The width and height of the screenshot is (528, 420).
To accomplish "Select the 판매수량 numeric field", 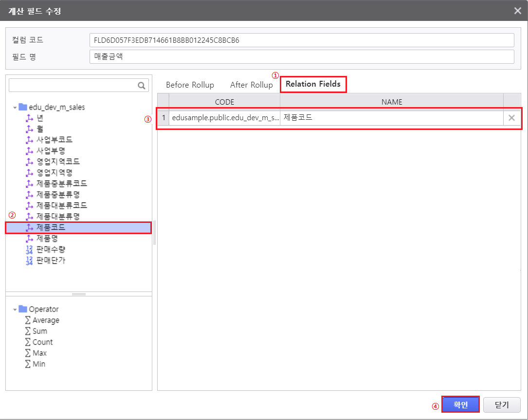I will pyautogui.click(x=51, y=249).
